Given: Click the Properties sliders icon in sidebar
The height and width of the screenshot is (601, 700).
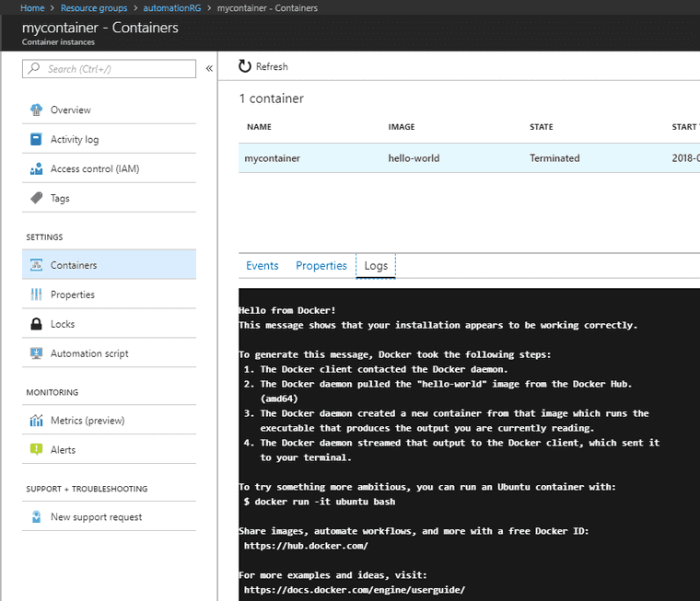Looking at the screenshot, I should [x=37, y=295].
